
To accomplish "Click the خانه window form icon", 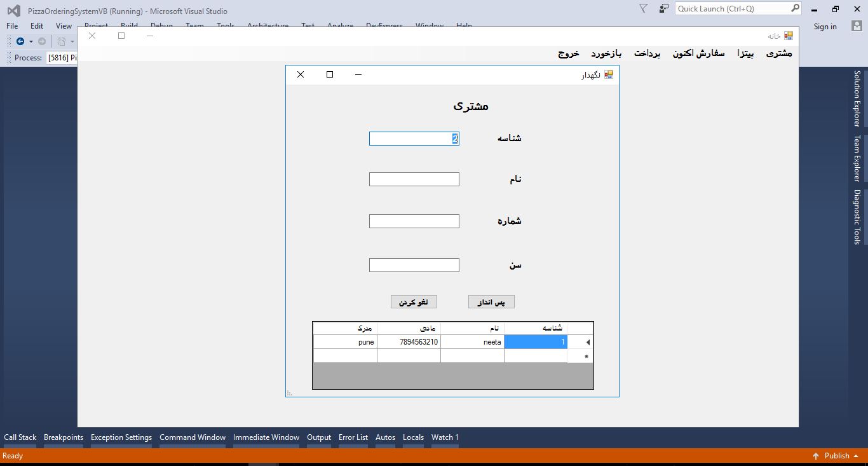I will 788,36.
